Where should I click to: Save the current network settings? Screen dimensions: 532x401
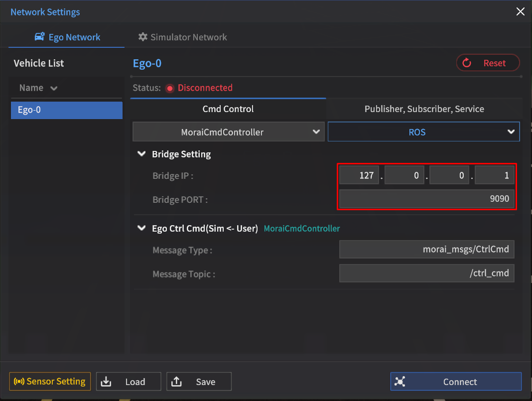click(x=199, y=382)
